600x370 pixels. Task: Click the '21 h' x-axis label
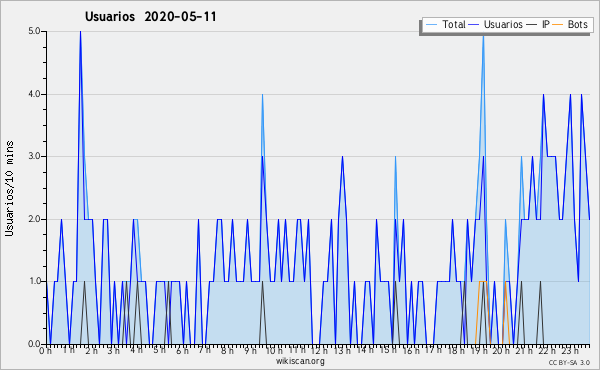click(524, 350)
